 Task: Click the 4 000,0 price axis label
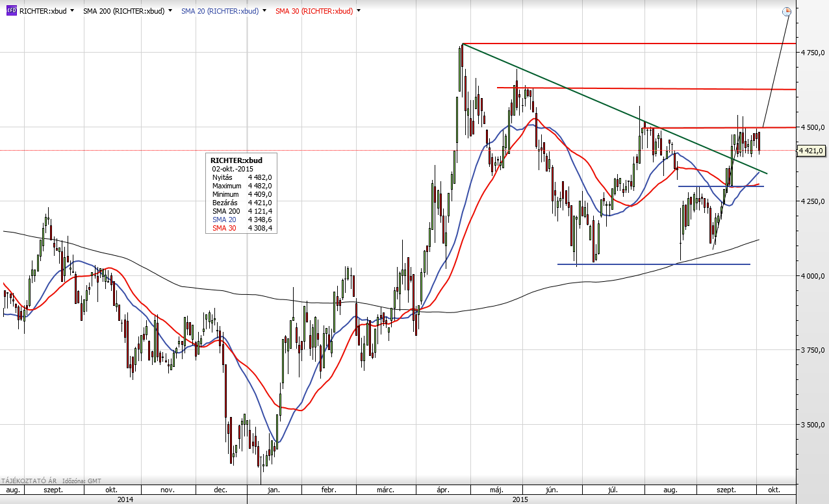point(812,276)
